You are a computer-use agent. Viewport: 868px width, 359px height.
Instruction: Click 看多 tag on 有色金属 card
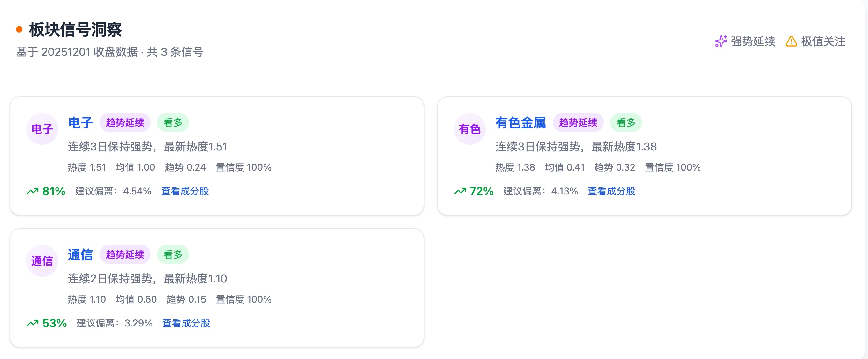(626, 122)
